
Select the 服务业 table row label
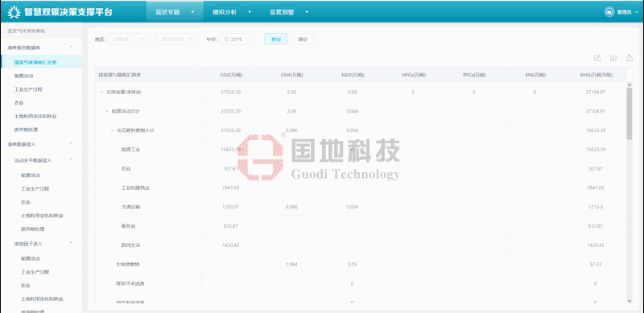pyautogui.click(x=128, y=226)
